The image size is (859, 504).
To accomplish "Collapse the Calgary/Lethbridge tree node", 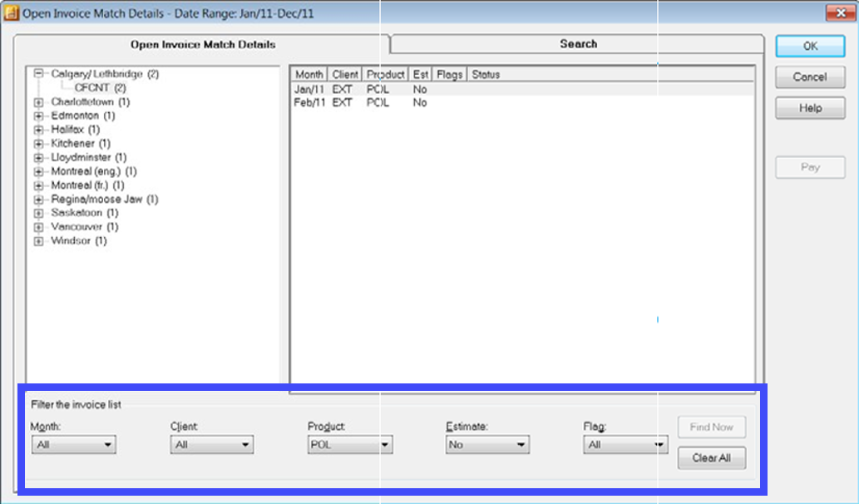I will point(38,73).
